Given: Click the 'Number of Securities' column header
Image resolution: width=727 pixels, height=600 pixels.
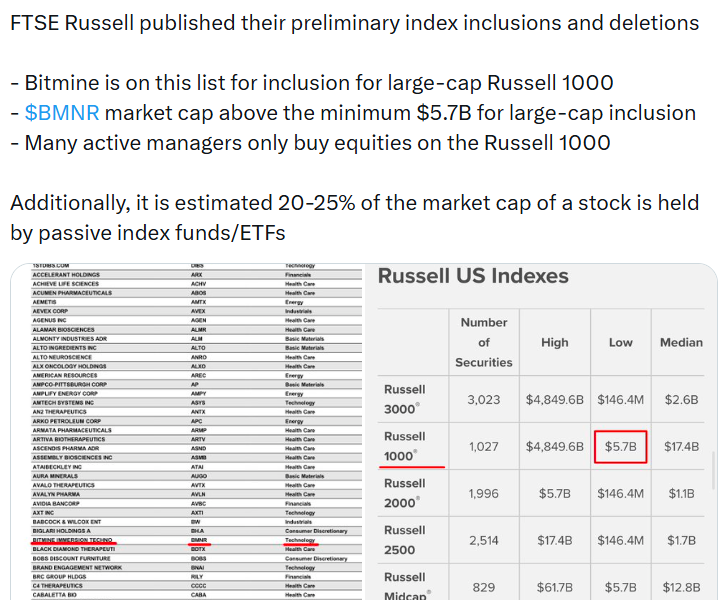Looking at the screenshot, I should 484,342.
